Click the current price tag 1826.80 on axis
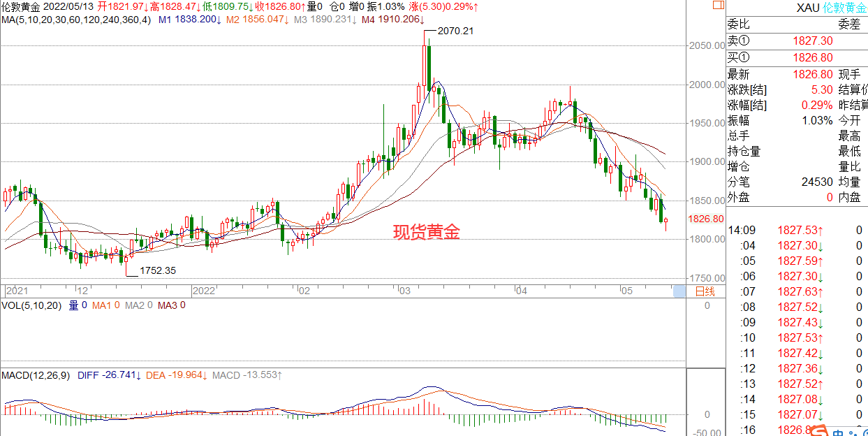 pos(706,219)
